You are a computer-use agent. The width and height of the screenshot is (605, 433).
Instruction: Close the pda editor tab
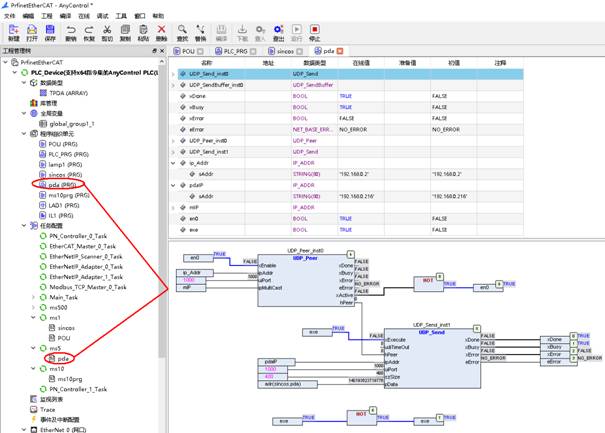[x=340, y=50]
